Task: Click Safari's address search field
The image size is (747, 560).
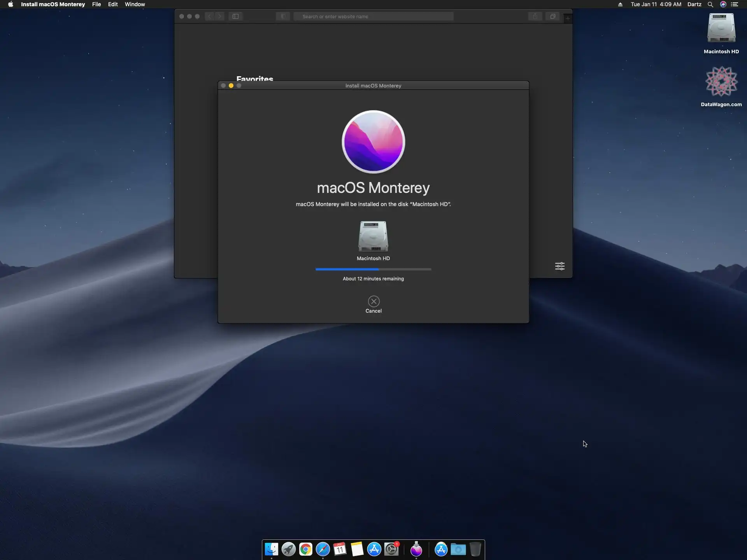Action: [373, 16]
